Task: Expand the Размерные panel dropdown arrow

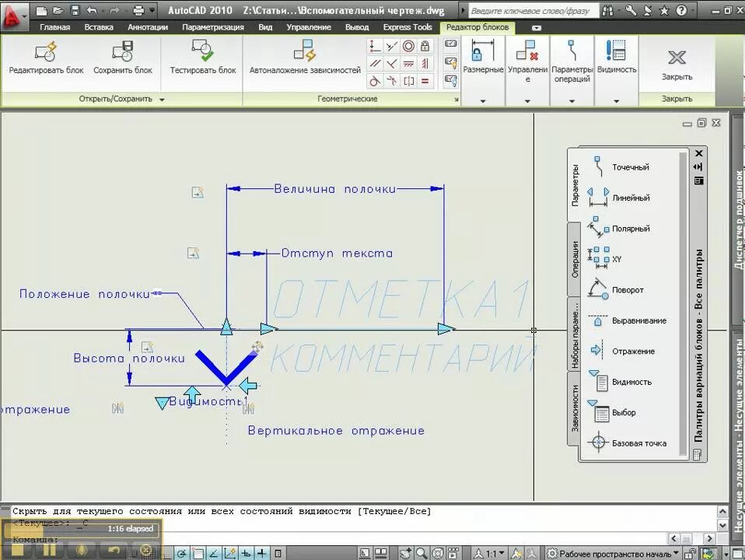Action: 483,101
